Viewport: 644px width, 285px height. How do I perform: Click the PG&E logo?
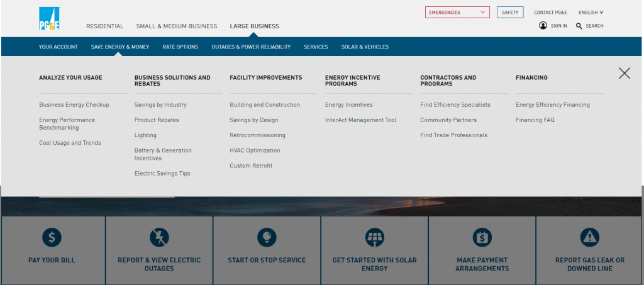pyautogui.click(x=49, y=18)
